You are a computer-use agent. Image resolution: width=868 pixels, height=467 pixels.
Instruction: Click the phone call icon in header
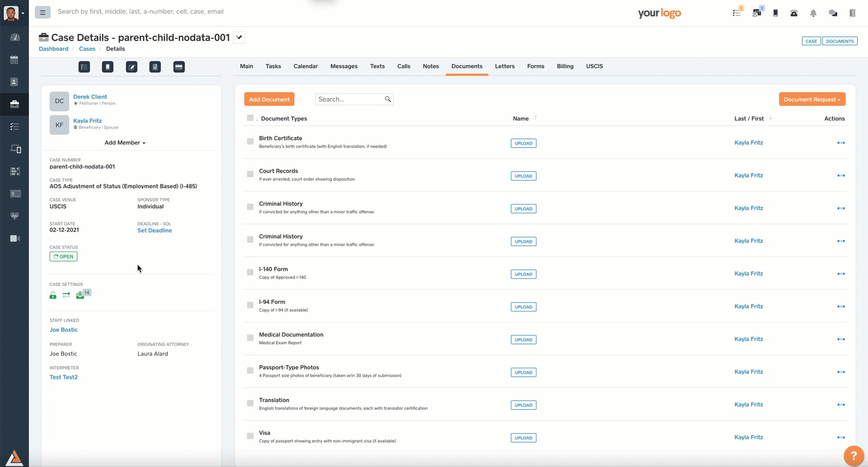click(x=794, y=13)
